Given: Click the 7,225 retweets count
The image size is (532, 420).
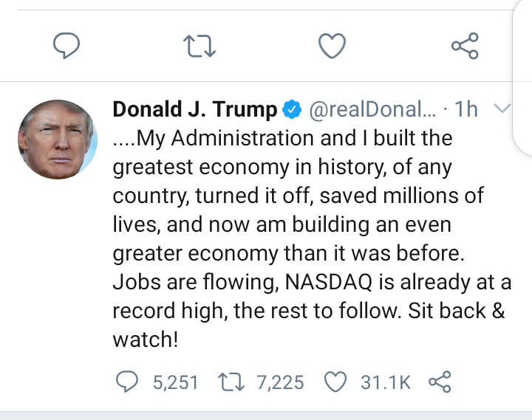Looking at the screenshot, I should 280,382.
